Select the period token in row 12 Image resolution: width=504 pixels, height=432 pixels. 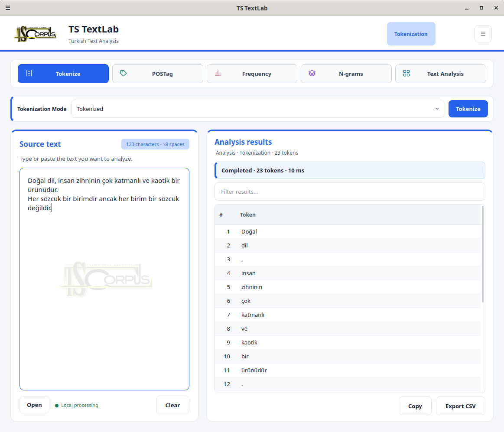(x=348, y=384)
